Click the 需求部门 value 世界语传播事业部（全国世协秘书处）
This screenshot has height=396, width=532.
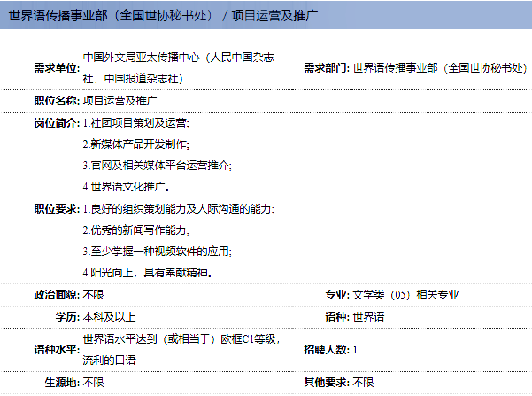pyautogui.click(x=440, y=68)
